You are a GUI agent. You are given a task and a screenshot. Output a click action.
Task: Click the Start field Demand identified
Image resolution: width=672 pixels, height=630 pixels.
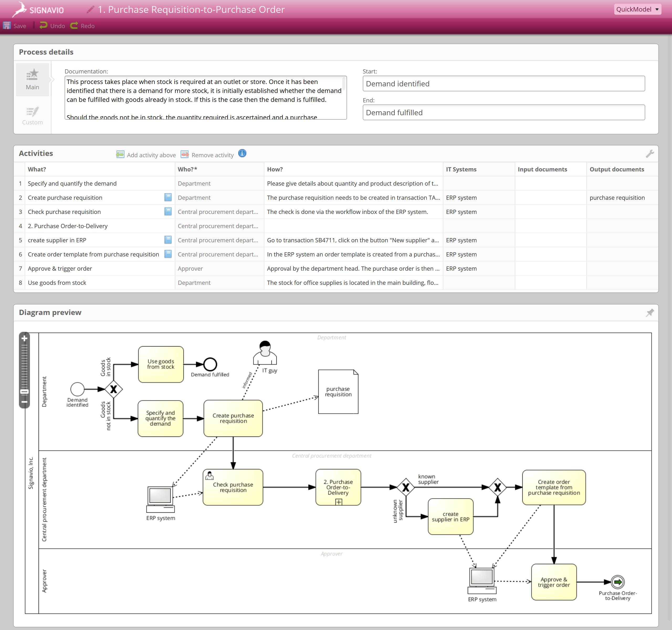tap(503, 83)
